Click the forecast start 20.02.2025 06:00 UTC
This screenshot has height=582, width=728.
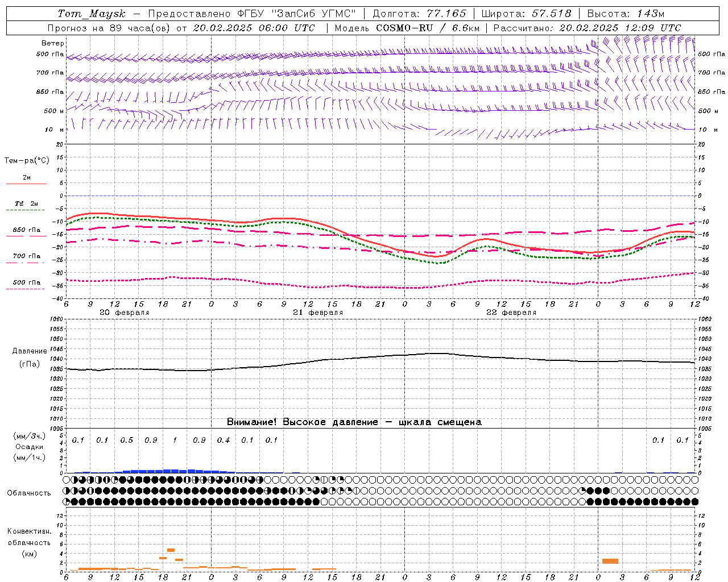pyautogui.click(x=254, y=28)
